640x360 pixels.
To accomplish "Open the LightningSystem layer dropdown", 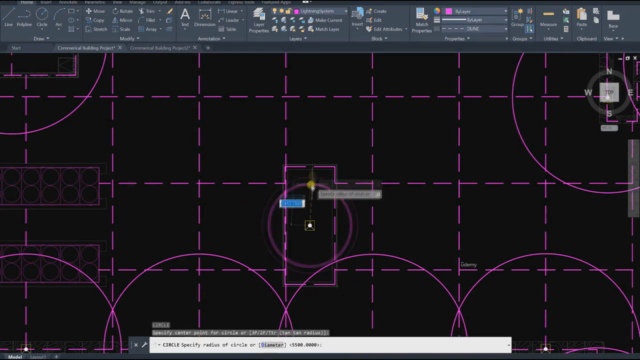I will pyautogui.click(x=346, y=11).
